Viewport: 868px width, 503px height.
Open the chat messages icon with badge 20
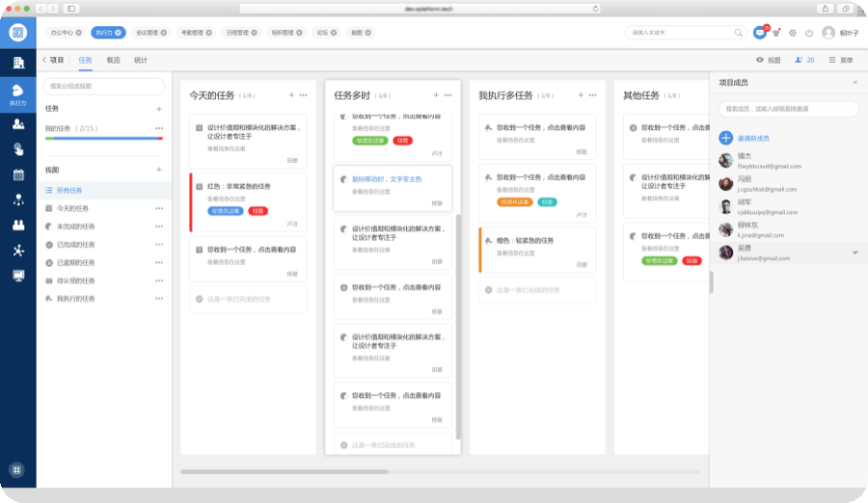click(760, 33)
